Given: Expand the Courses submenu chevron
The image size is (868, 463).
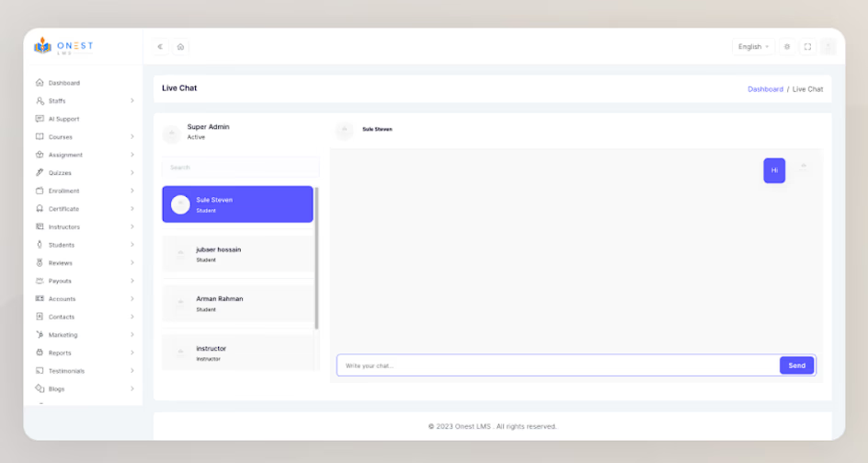Looking at the screenshot, I should click(x=131, y=137).
